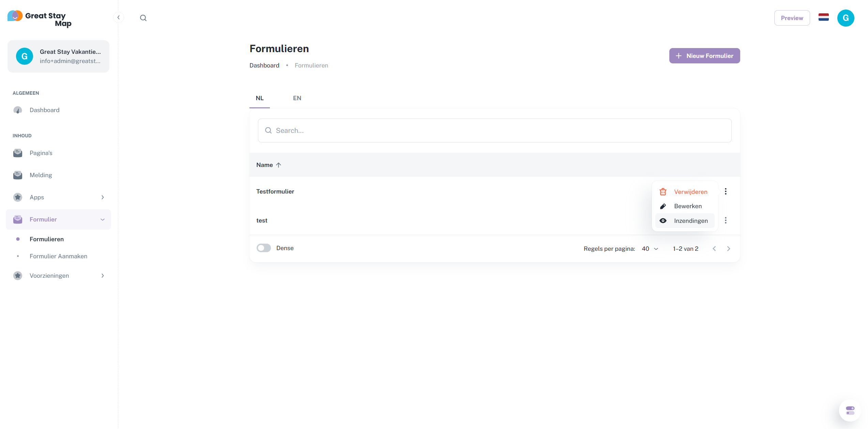
Task: Choose Verwijderen from the context menu
Action: coord(690,192)
